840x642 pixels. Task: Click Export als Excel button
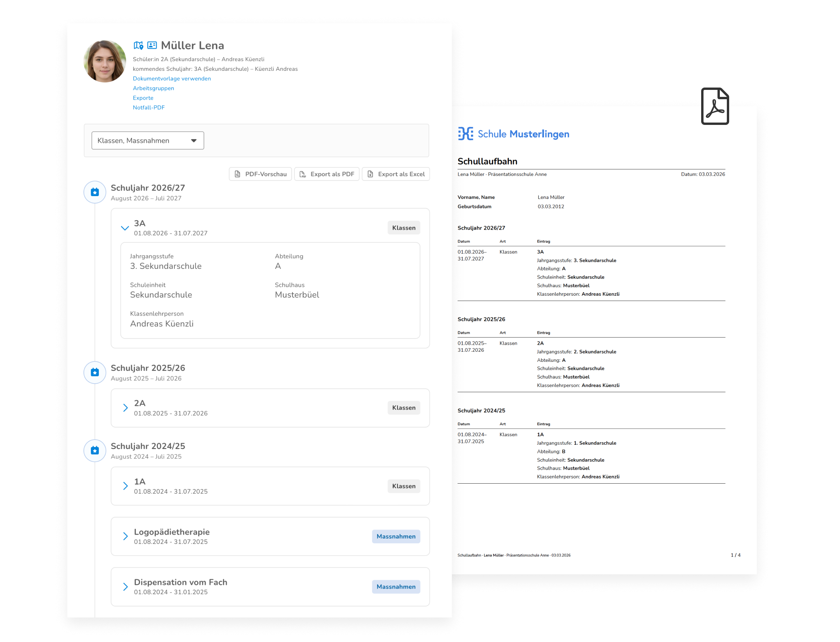click(395, 174)
